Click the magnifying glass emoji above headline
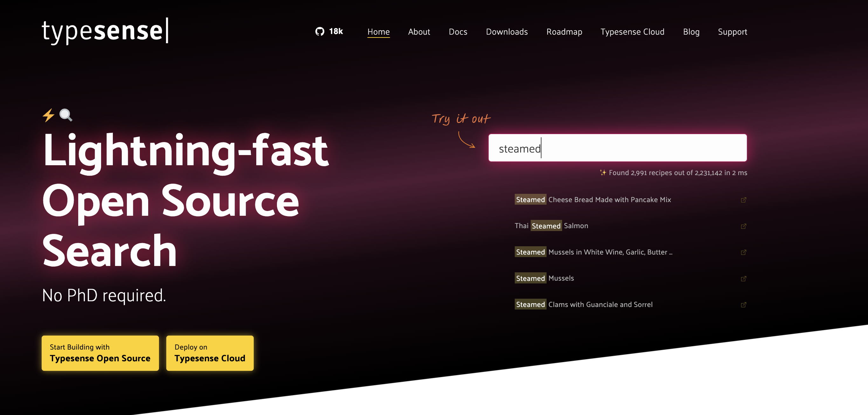868x415 pixels. coord(66,115)
